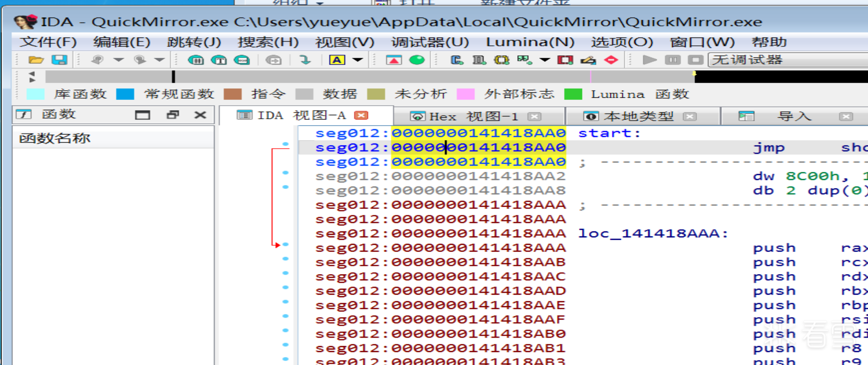Click the teal T text search icon
Image resolution: width=868 pixels, height=365 pixels.
[x=219, y=60]
